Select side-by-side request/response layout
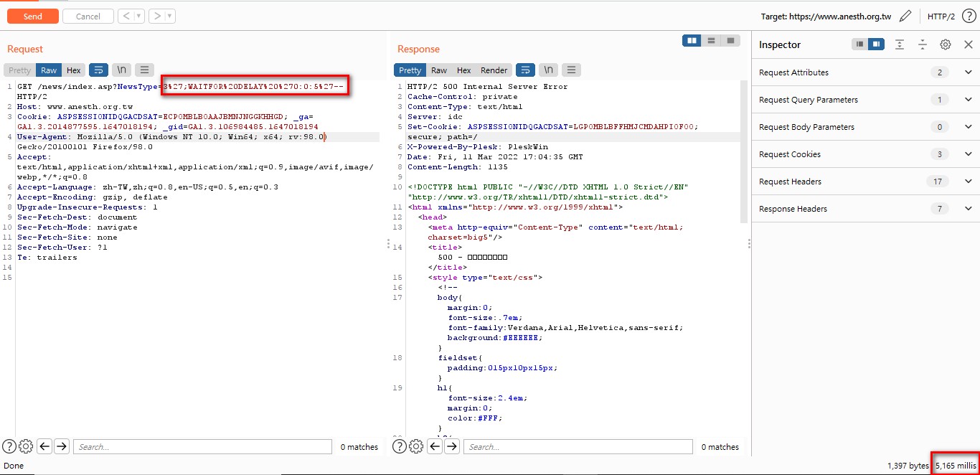 coord(692,41)
